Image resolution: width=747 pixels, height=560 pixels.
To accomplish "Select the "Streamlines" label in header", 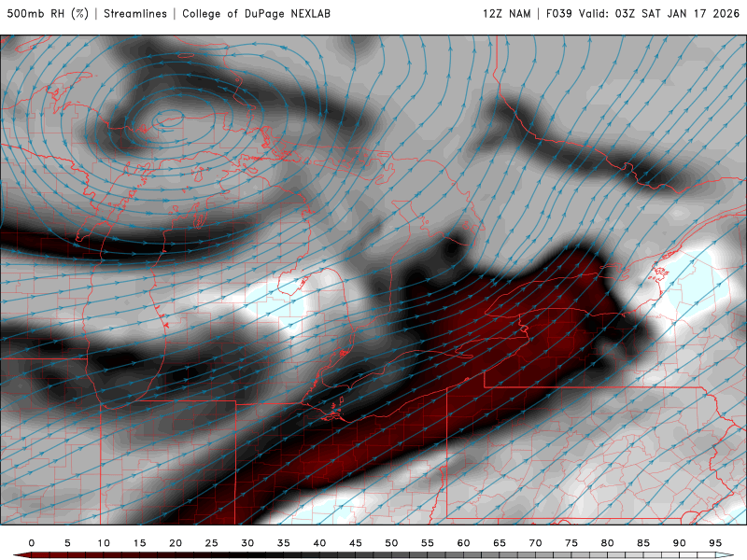I will (x=135, y=13).
